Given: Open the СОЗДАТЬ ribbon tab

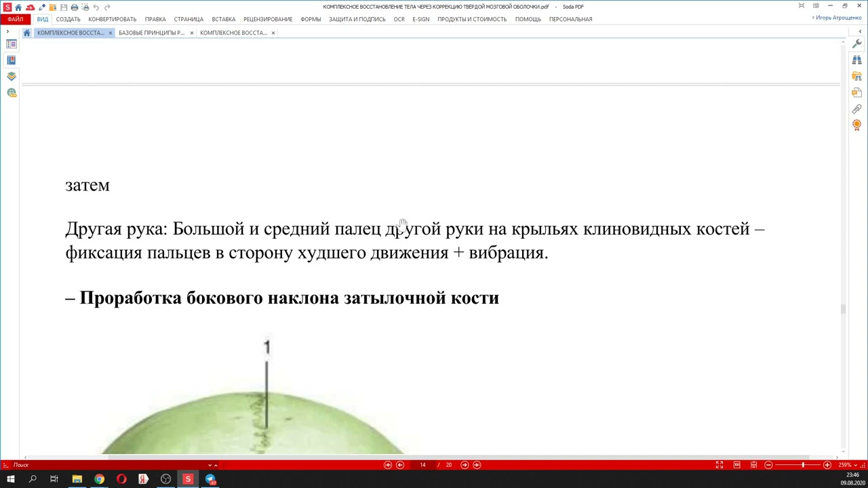Looking at the screenshot, I should 68,19.
